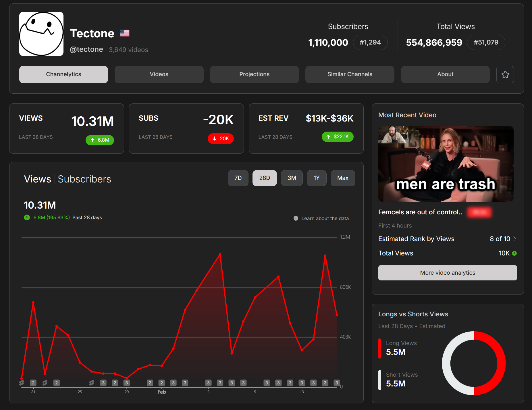
Task: Click the green up-arrow icon beside 6.8M (195.83%)
Action: pos(27,217)
